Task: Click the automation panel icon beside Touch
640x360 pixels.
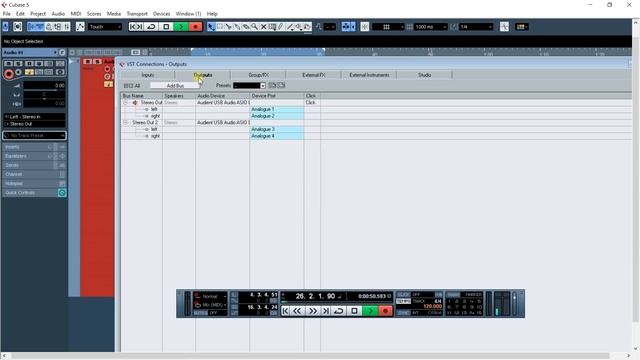Action: (x=80, y=27)
